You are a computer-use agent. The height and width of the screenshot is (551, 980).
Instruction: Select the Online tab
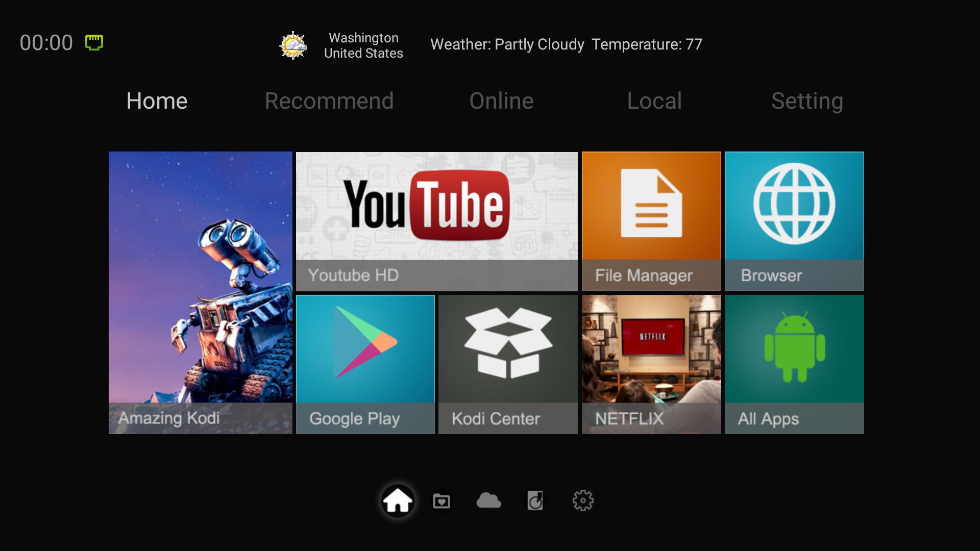(x=501, y=101)
